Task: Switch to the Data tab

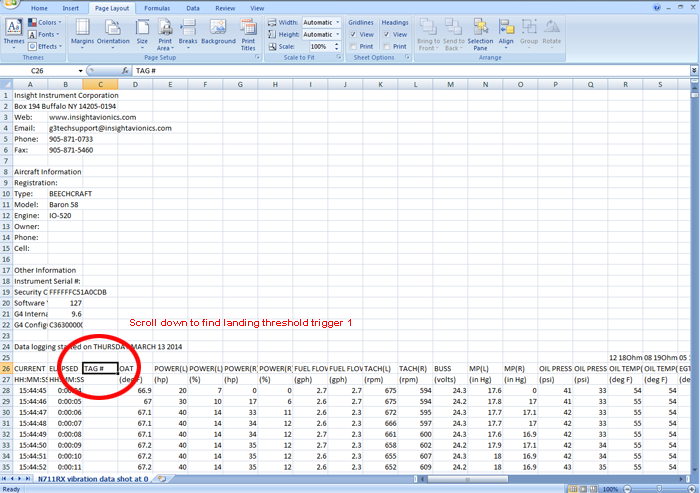Action: 193,8
